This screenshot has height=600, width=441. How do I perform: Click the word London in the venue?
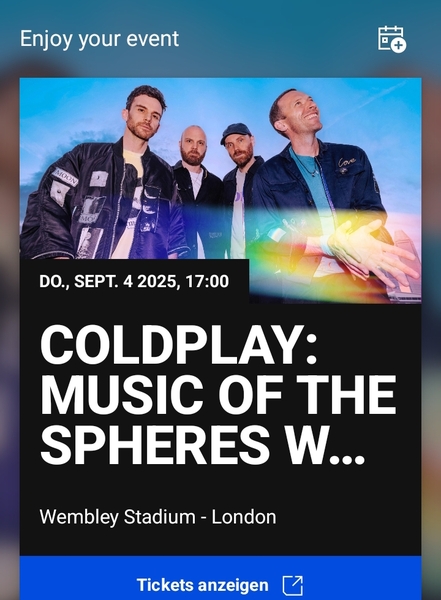tap(244, 517)
